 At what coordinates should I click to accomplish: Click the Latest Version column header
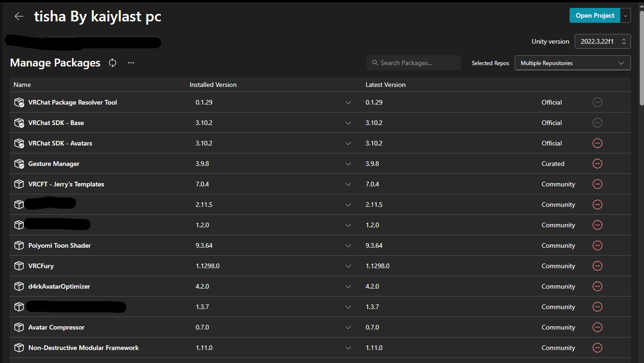click(x=385, y=85)
